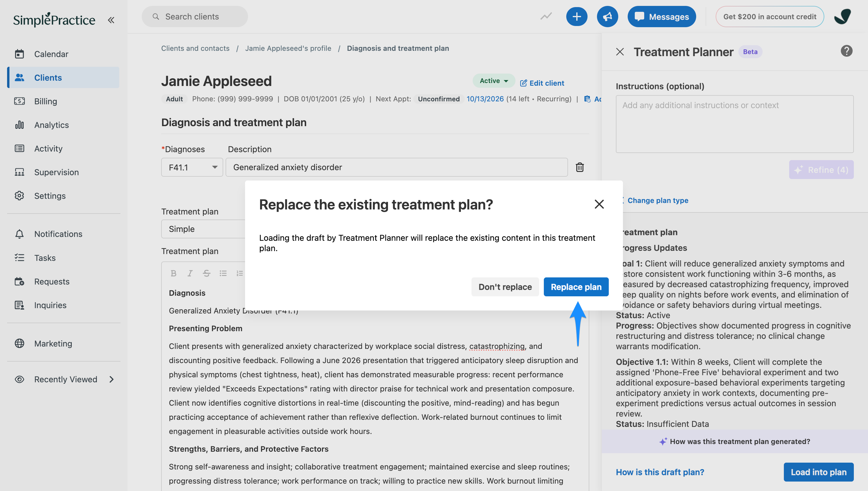The image size is (868, 491).
Task: Click the Tasks checklist icon
Action: click(x=19, y=258)
